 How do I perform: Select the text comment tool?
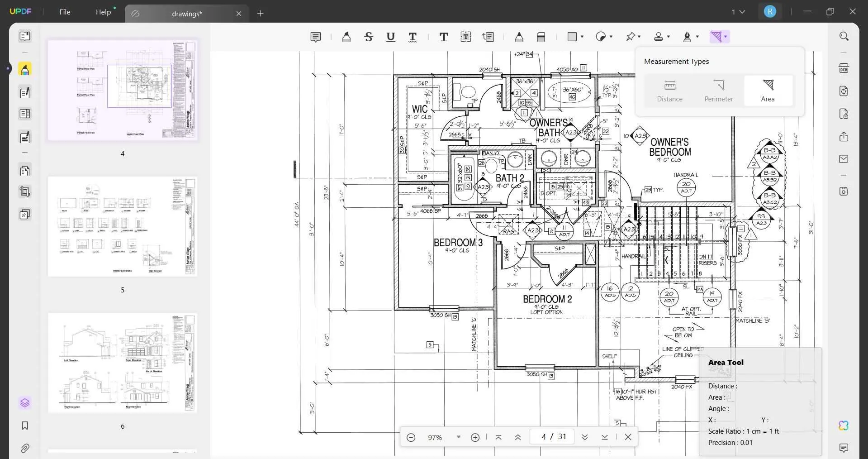point(444,37)
